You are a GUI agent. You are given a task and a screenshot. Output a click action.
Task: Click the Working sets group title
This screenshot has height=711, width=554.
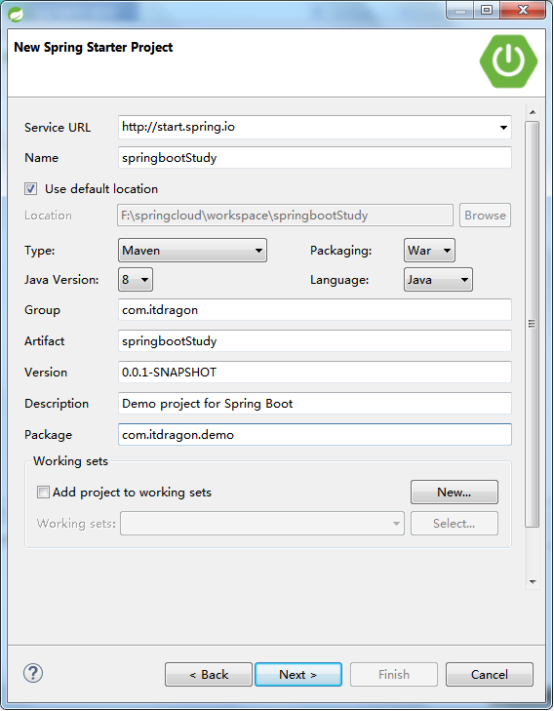71,461
